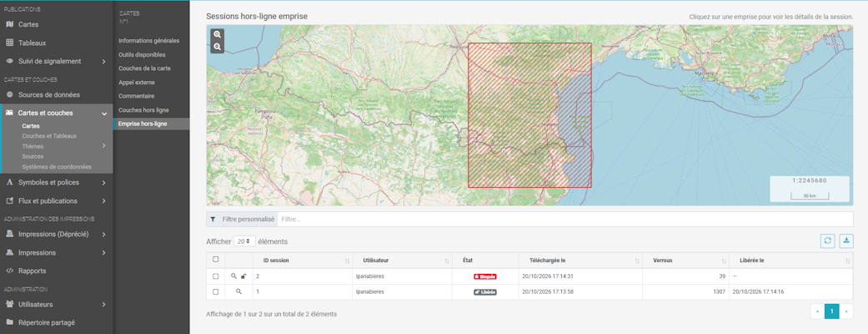View details of session 1 with magnifier
The image size is (868, 334).
coord(238,291)
